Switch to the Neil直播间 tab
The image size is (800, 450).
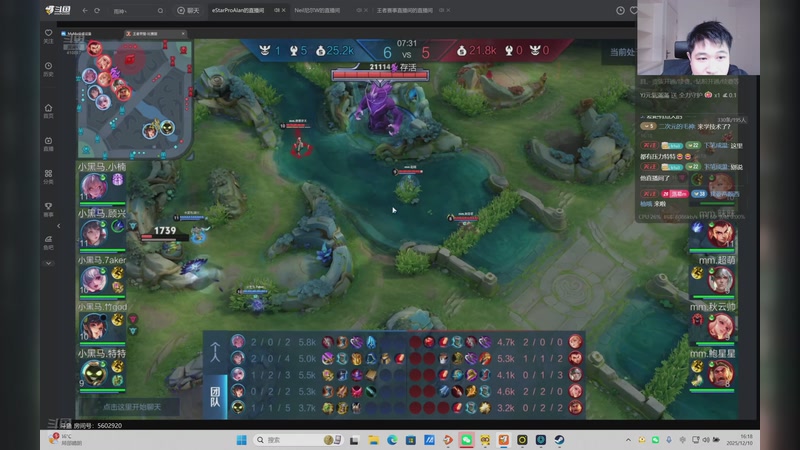[317, 10]
